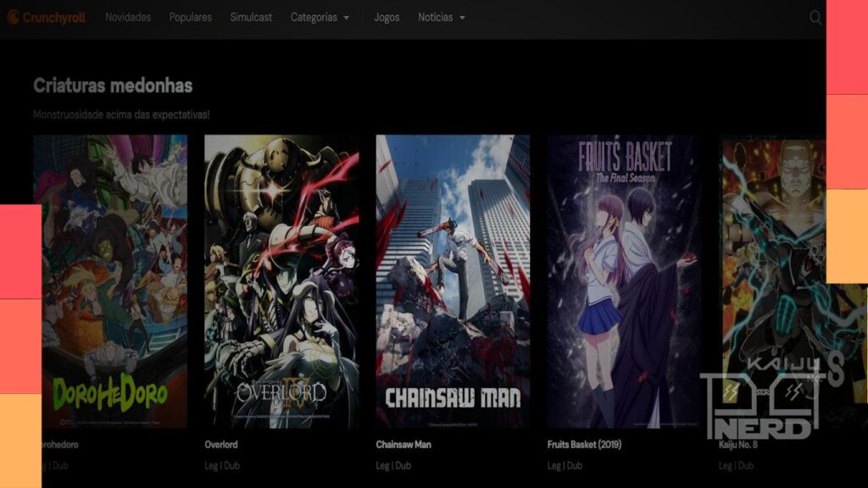Click 'Leg | Dub' under Overlord

pyautogui.click(x=222, y=466)
